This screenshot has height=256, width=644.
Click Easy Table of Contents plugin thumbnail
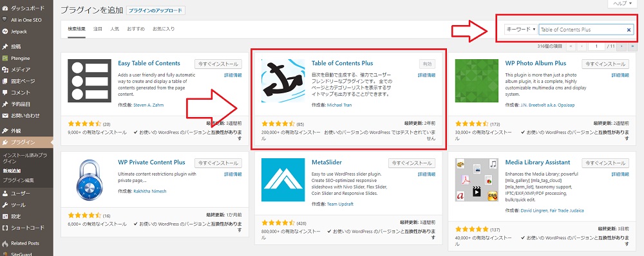coord(90,80)
